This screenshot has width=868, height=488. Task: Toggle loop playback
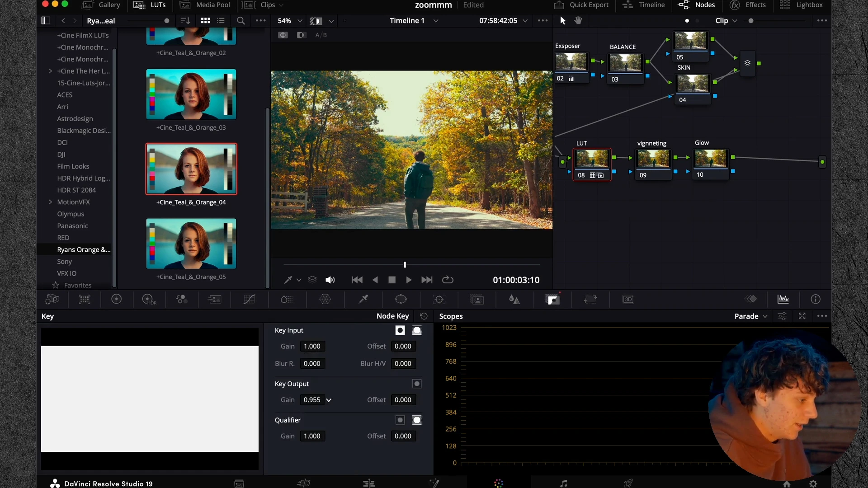[448, 280]
